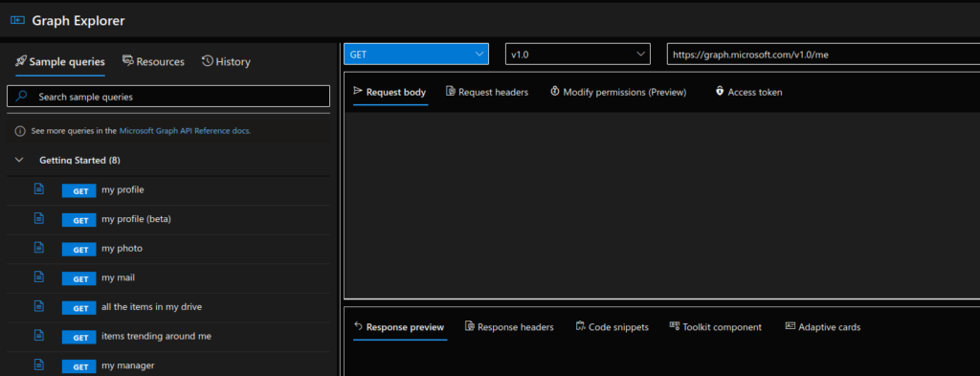Viewport: 980px width, 376px height.
Task: Open the History tab
Action: pos(226,62)
